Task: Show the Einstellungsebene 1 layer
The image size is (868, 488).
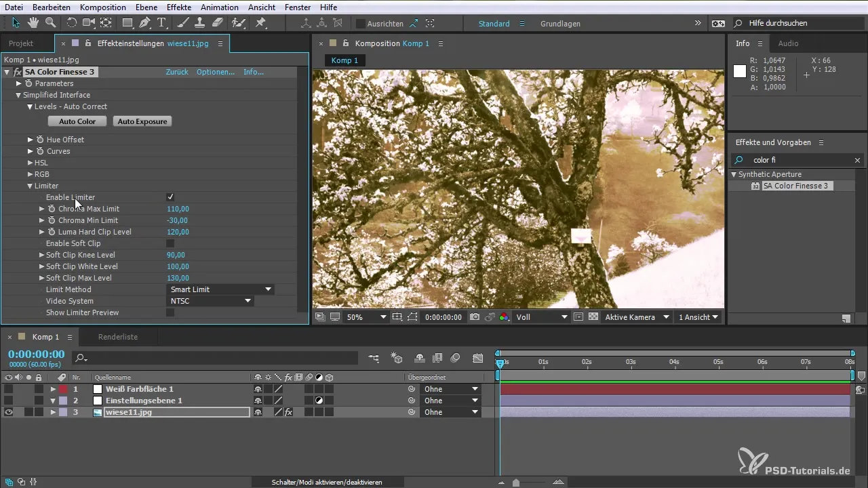Action: [8, 401]
